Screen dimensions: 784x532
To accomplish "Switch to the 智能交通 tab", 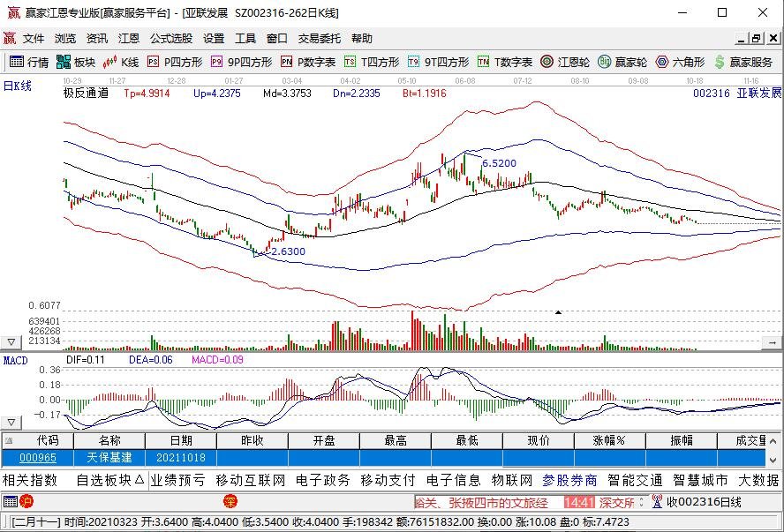I will click(635, 480).
